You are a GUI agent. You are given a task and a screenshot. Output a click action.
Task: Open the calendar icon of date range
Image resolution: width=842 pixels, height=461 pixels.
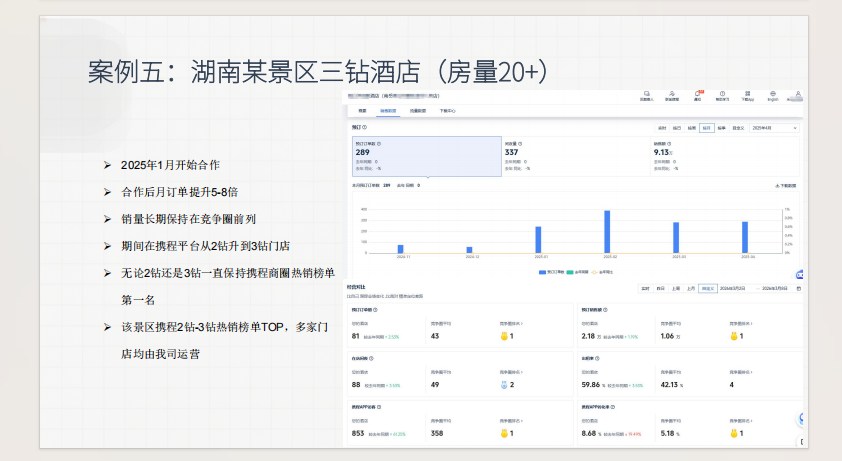[x=799, y=289]
